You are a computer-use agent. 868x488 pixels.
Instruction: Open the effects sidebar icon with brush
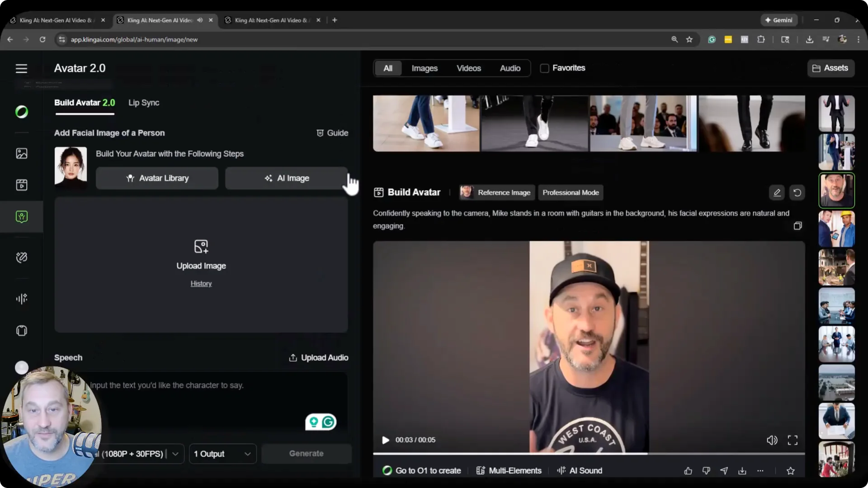pos(21,258)
